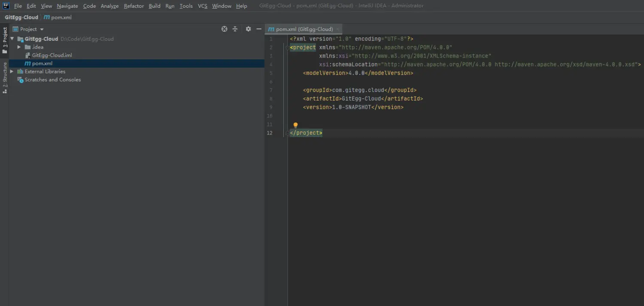This screenshot has width=644, height=306.
Task: Select GitEgg-Cloud.iml file in tree
Action: tap(52, 55)
